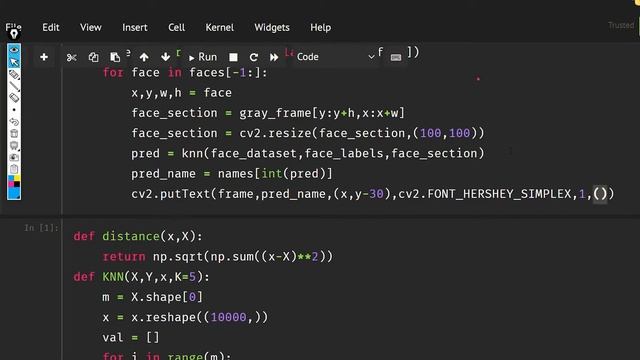The image size is (640, 360).
Task: Open the Cell menu
Action: (176, 27)
